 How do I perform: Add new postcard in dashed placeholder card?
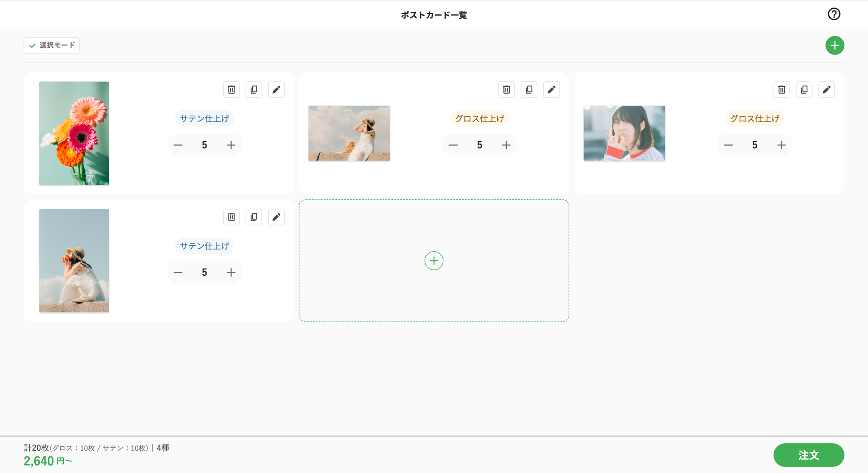[434, 261]
